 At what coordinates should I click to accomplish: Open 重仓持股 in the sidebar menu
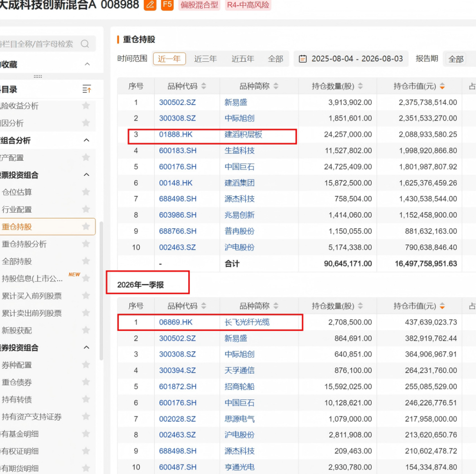[47, 227]
